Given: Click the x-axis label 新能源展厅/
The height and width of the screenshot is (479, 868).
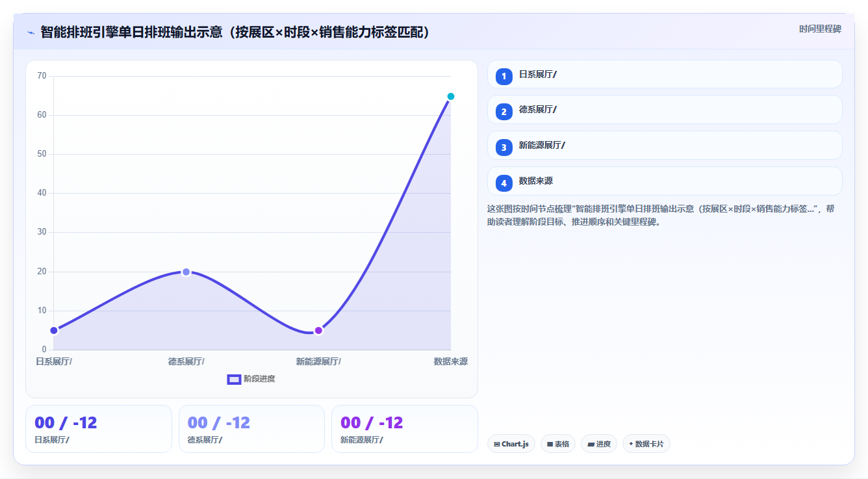Looking at the screenshot, I should point(318,361).
